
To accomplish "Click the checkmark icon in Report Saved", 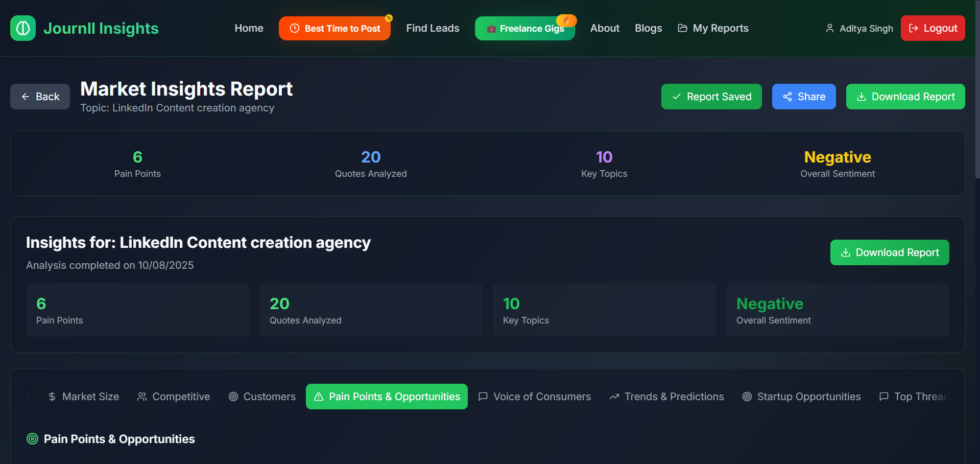I will coord(677,97).
